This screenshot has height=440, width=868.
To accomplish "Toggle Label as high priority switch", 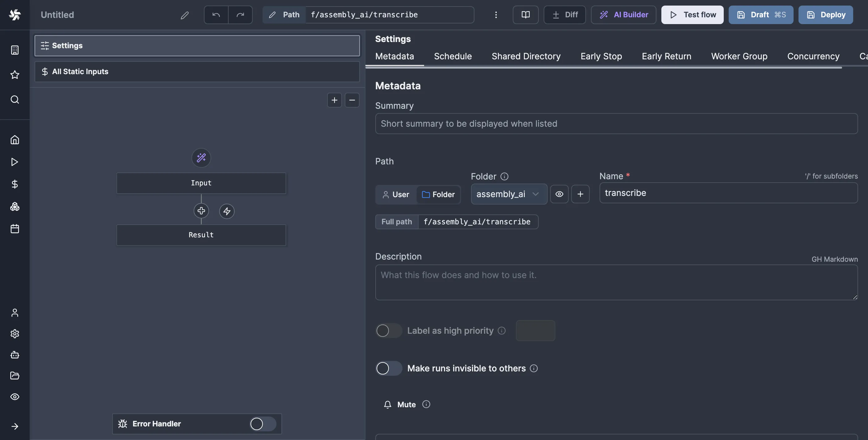I will point(389,331).
